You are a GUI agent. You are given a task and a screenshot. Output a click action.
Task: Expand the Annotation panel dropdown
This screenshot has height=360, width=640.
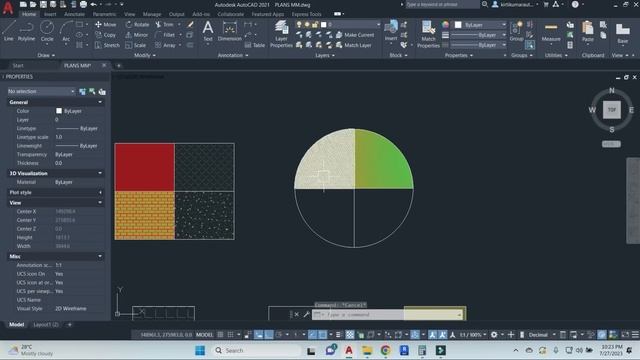(233, 55)
